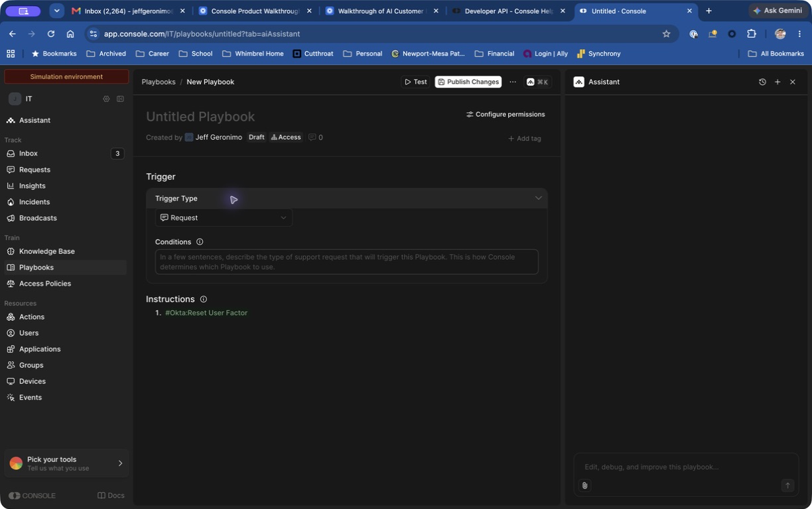The height and width of the screenshot is (509, 812).
Task: Open Chrome extensions puzzle icon
Action: click(751, 34)
